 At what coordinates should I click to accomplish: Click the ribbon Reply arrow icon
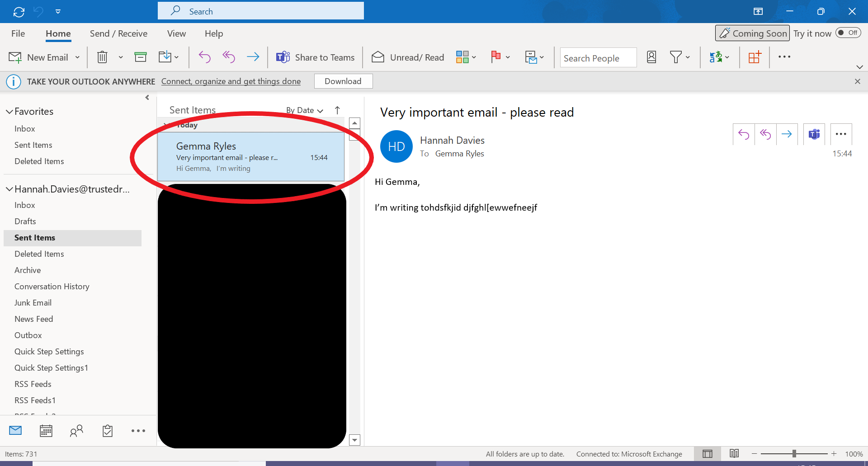(x=204, y=57)
